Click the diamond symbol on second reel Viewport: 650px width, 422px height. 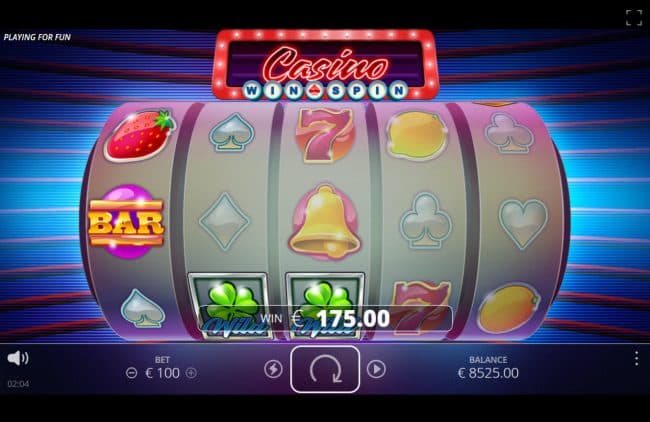tap(224, 221)
